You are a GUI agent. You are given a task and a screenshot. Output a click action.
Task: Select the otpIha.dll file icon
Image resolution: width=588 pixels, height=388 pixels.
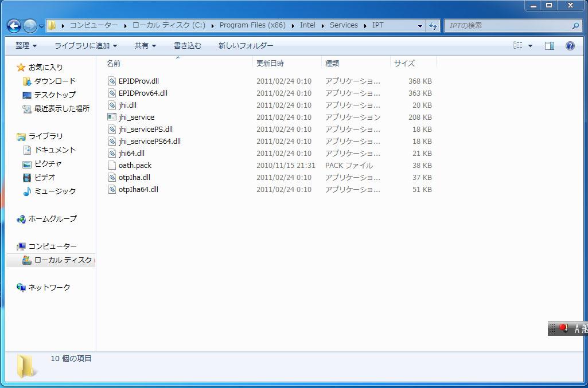pos(112,177)
